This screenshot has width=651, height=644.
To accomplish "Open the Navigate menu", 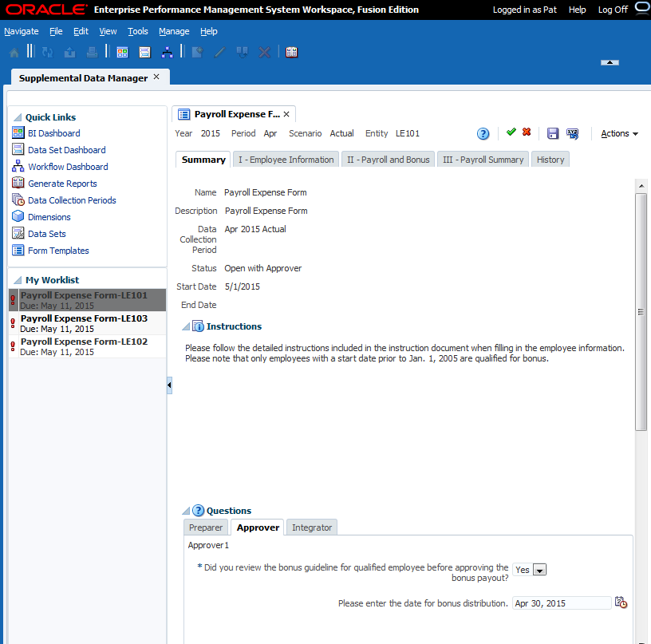I will click(x=22, y=31).
